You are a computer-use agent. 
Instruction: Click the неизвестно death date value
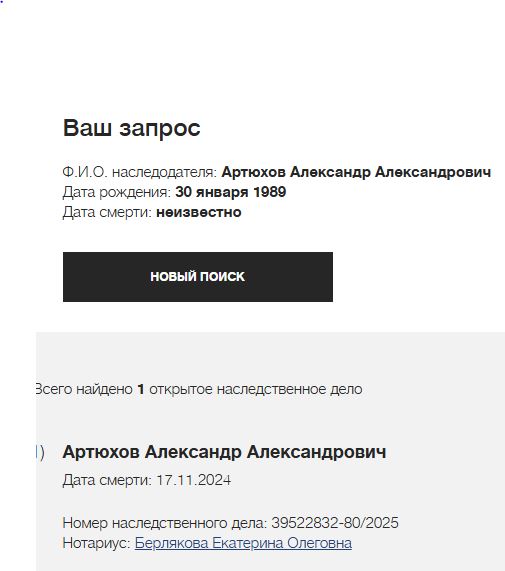point(199,212)
